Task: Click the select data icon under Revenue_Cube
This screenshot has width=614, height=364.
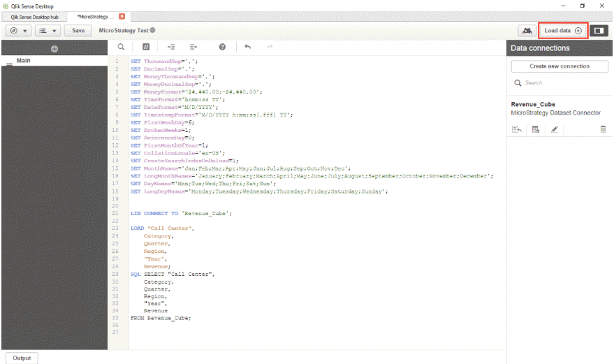Action: point(535,129)
